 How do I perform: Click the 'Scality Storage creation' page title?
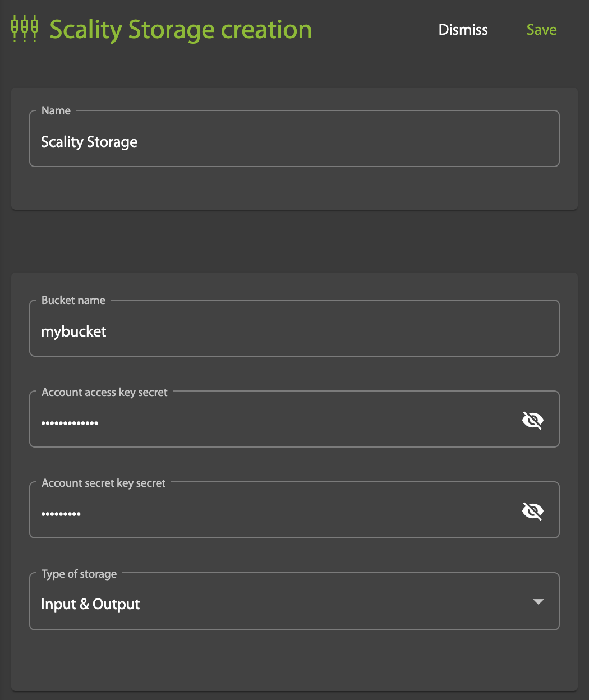point(180,30)
